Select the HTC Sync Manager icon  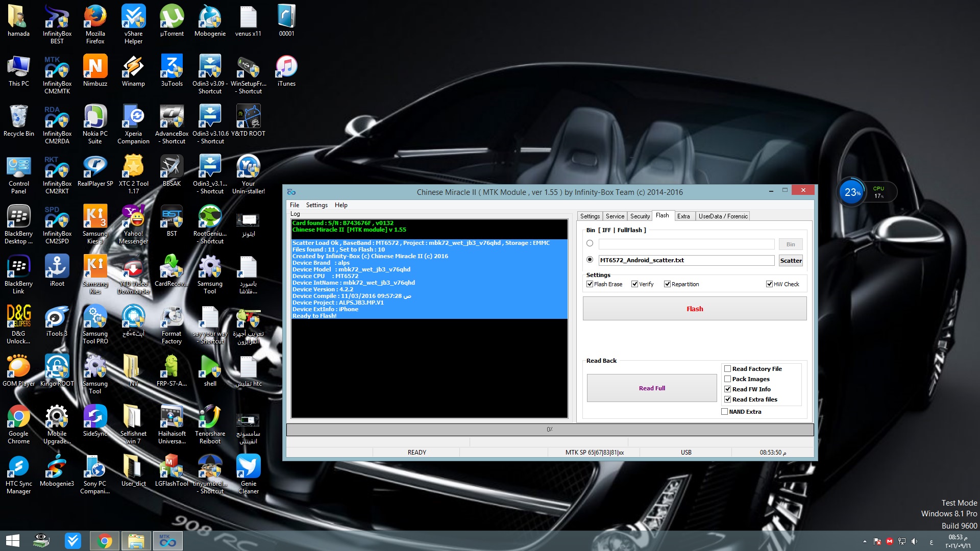(18, 474)
